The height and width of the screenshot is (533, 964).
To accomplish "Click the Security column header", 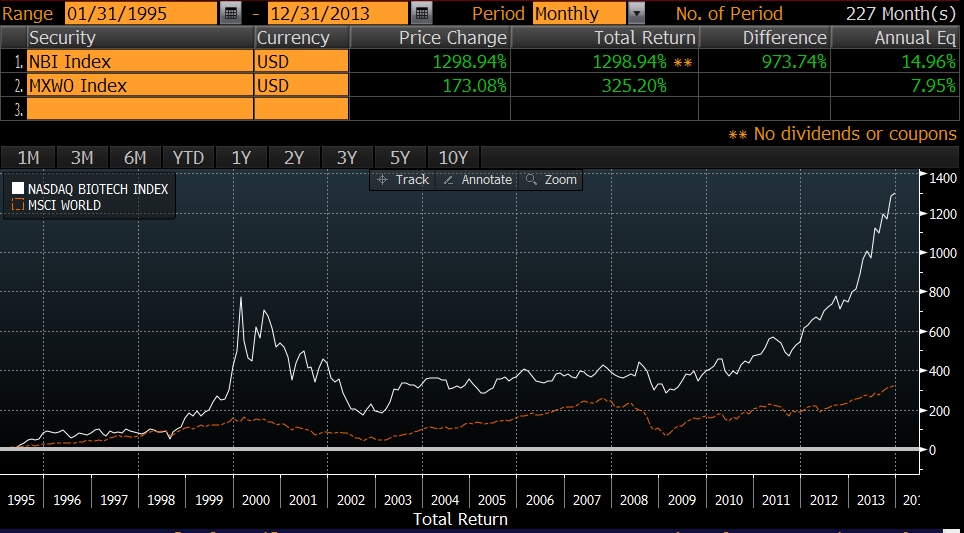I will pyautogui.click(x=140, y=38).
